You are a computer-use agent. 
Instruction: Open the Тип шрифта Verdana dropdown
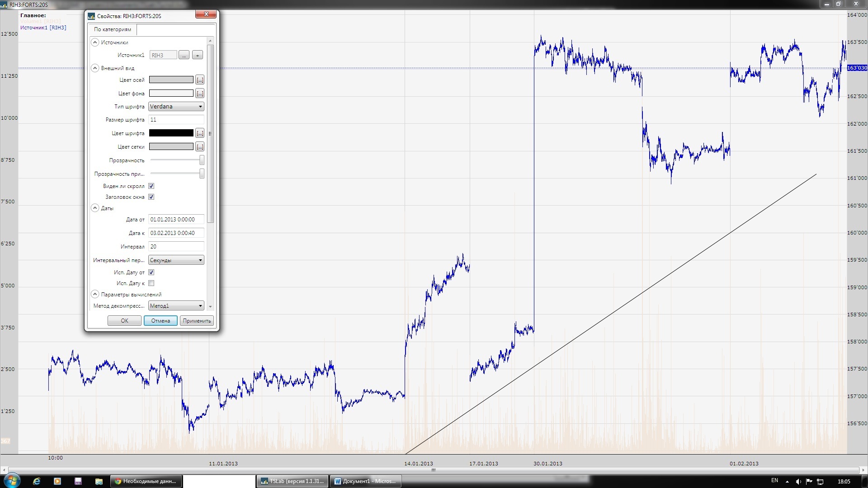click(176, 107)
